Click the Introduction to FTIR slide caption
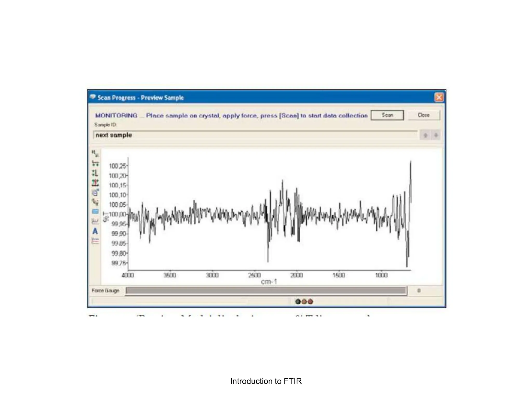This screenshot has width=532, height=399. [266, 381]
